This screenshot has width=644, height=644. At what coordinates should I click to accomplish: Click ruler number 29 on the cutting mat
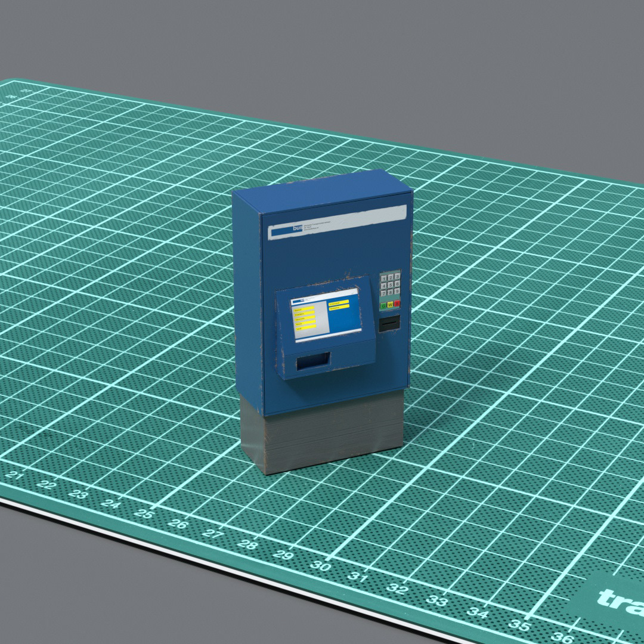pyautogui.click(x=283, y=555)
